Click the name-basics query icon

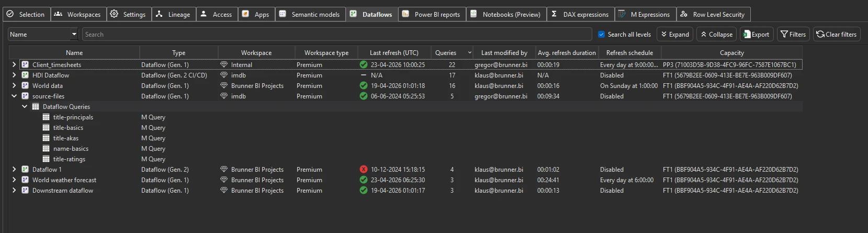tap(46, 149)
